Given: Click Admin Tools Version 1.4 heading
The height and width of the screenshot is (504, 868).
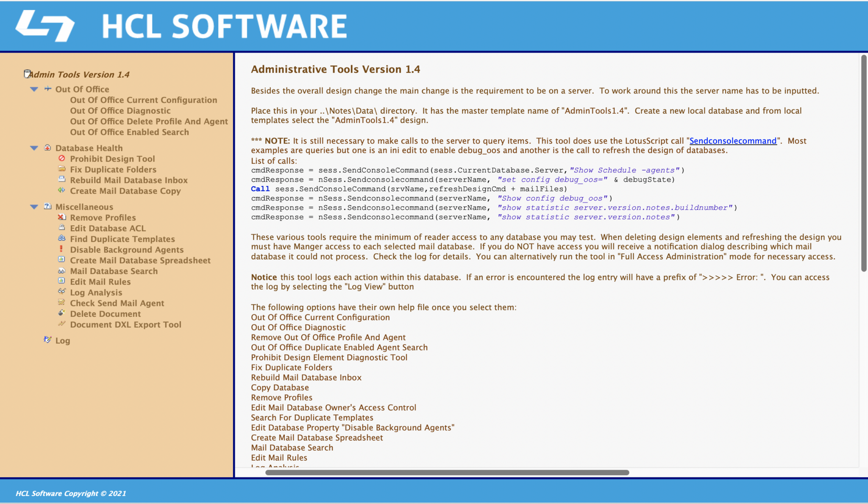Looking at the screenshot, I should [80, 74].
